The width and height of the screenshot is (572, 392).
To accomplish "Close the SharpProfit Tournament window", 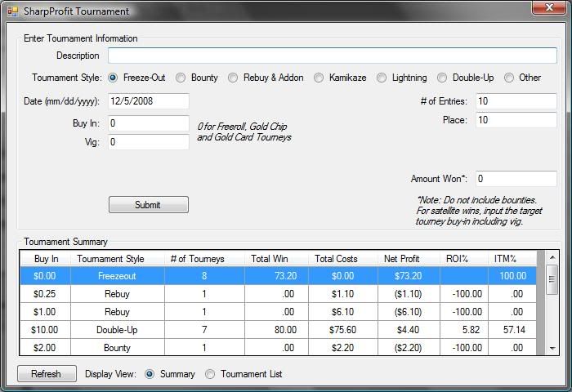I will click(549, 7).
